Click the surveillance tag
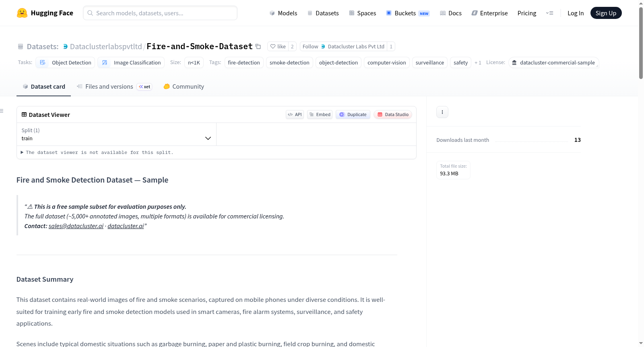 click(x=430, y=62)
